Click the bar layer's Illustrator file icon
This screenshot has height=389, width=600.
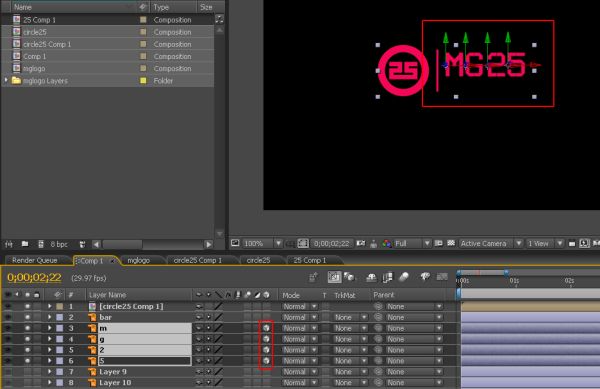(x=92, y=317)
